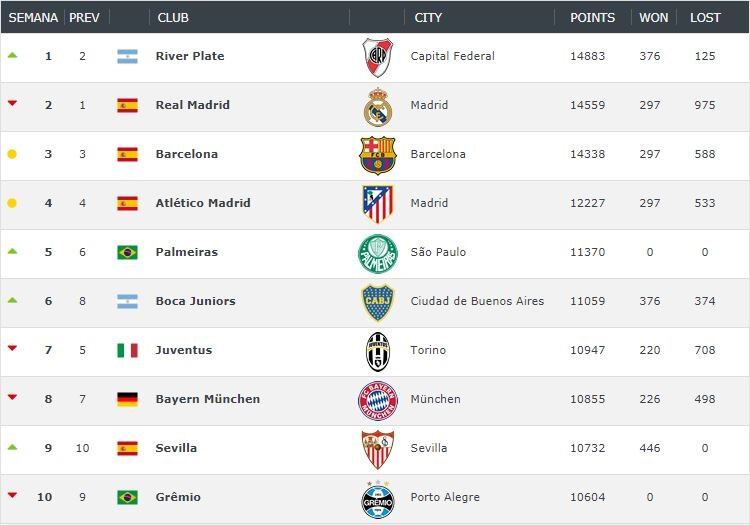Sort by the WON column header
Viewport: 750px width, 525px height.
coord(653,18)
